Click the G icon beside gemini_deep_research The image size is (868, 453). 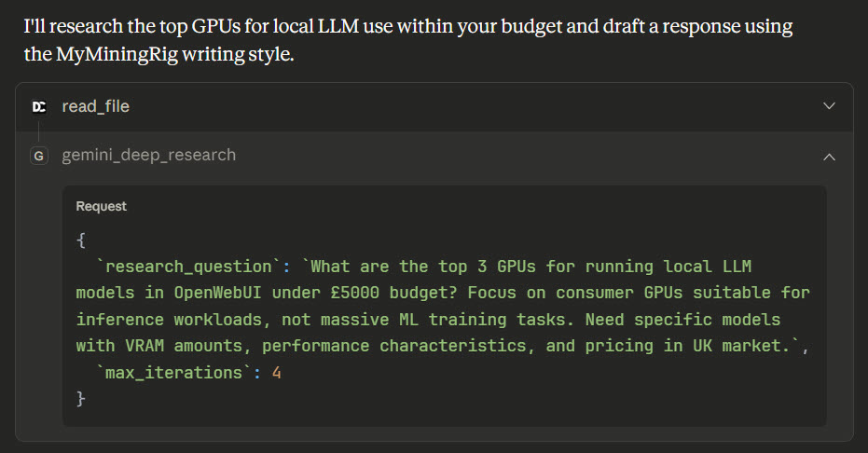(x=39, y=156)
